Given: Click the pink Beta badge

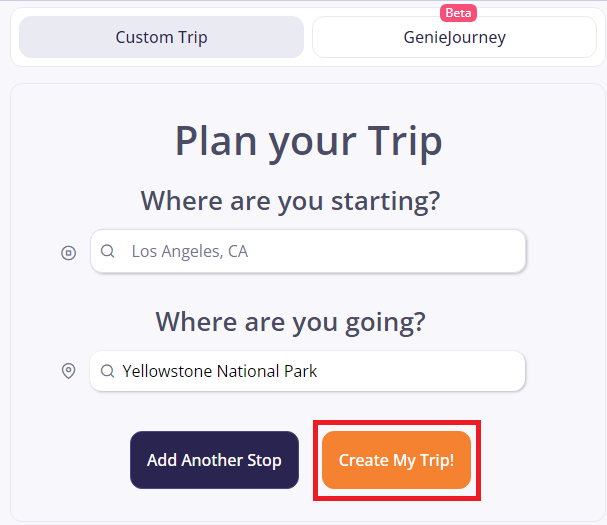Looking at the screenshot, I should coord(458,13).
